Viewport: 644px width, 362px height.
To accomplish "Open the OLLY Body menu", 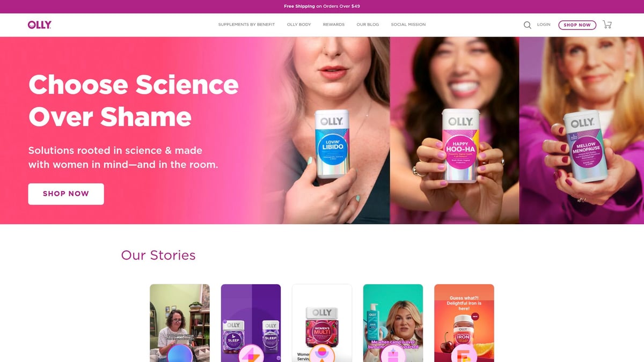I will (x=299, y=25).
